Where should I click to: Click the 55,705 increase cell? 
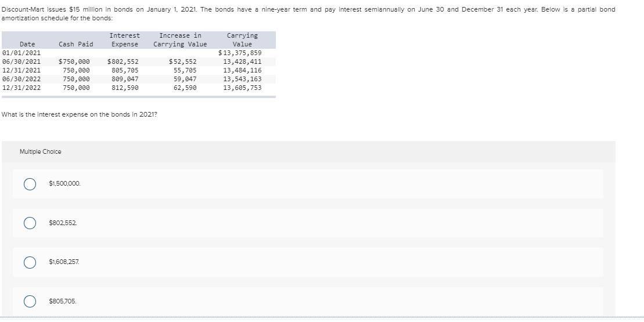[185, 71]
